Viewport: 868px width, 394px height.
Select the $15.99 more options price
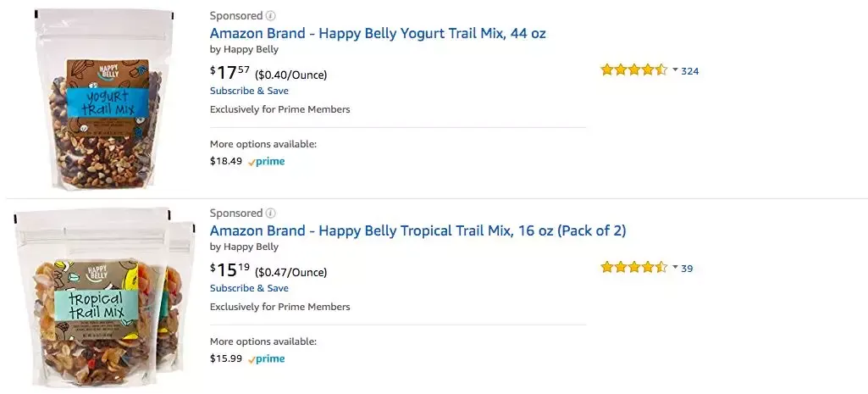[225, 359]
